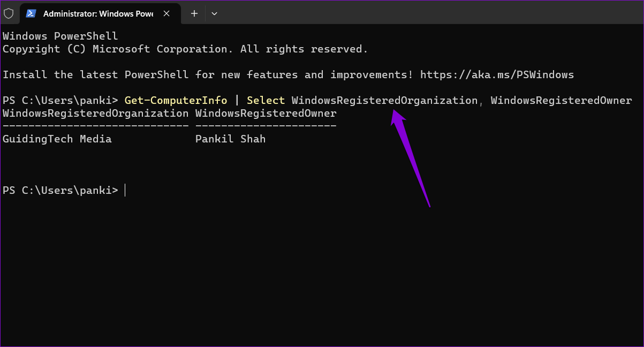Click the WindowsRegisteredOrganization output column header
The height and width of the screenshot is (347, 644).
pyautogui.click(x=95, y=113)
